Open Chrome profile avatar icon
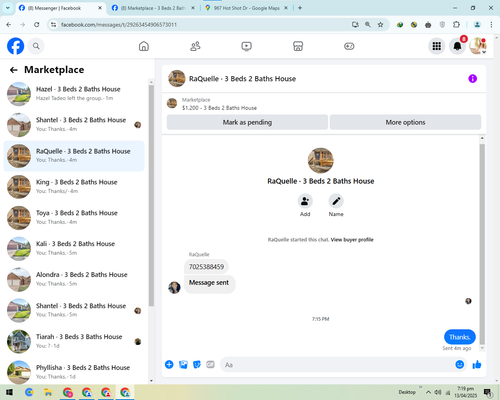 pos(477,25)
